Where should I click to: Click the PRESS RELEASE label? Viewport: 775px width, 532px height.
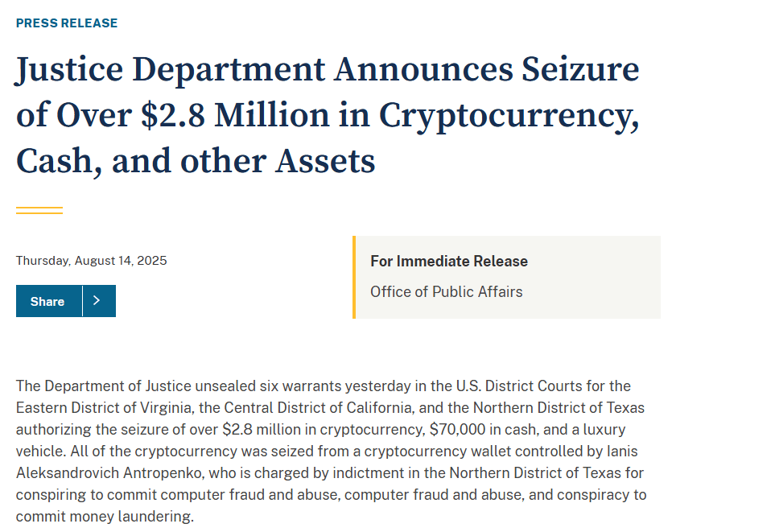point(67,23)
